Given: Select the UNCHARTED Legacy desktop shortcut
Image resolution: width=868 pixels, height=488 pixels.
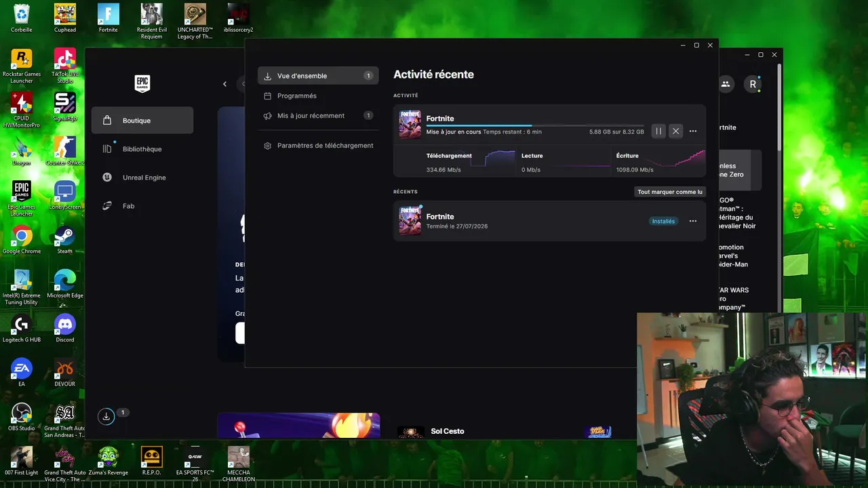Looking at the screenshot, I should point(195,22).
